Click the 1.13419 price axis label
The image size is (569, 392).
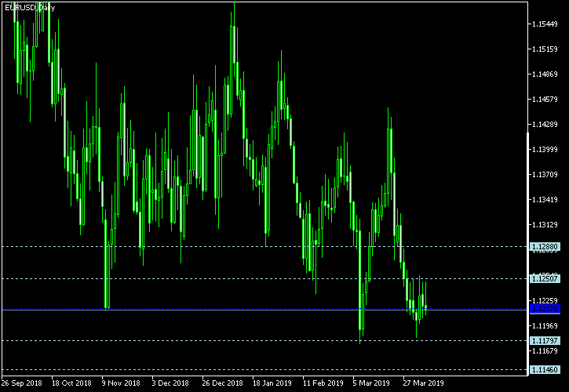tap(545, 199)
